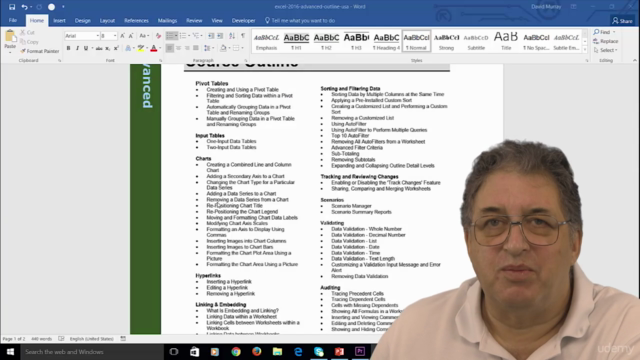Screen dimensions: 640x360
Task: Switch to the Layout tab
Action: 107,20
